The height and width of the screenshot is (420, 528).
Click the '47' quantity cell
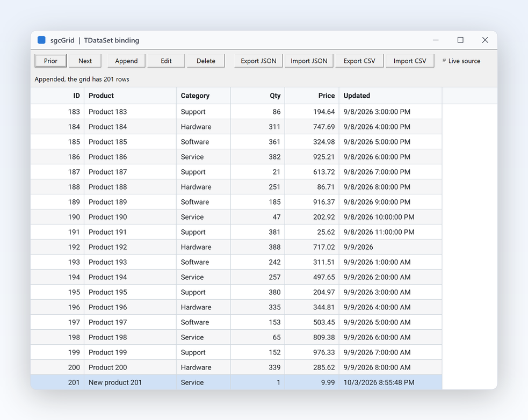tap(258, 217)
